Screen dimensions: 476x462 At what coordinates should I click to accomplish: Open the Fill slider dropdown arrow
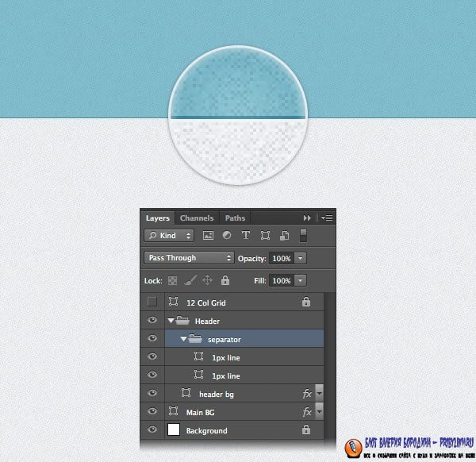300,281
